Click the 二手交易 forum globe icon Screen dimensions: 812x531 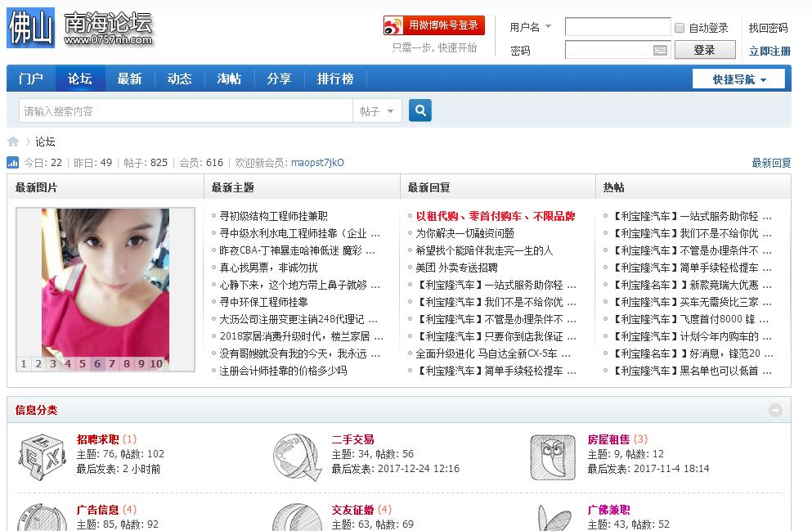(298, 457)
